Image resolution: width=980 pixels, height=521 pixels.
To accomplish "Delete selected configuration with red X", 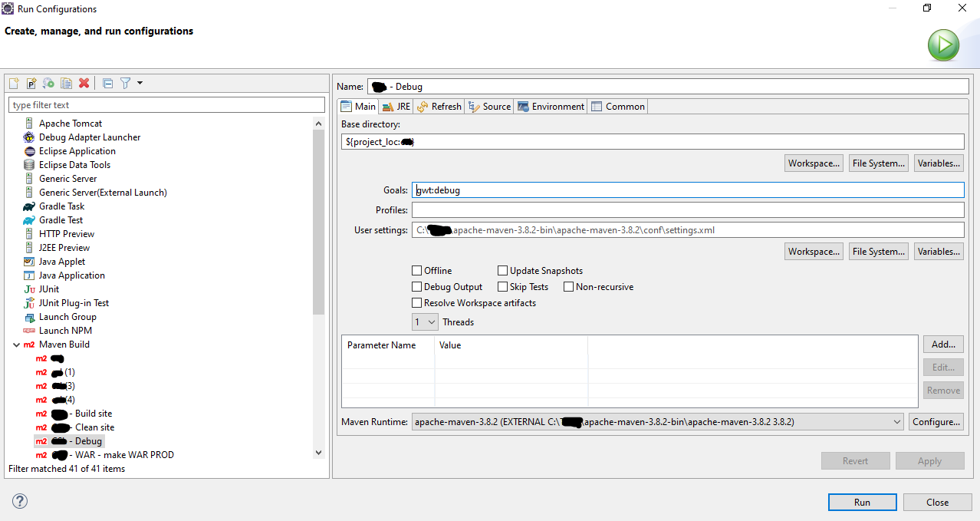I will coord(84,83).
